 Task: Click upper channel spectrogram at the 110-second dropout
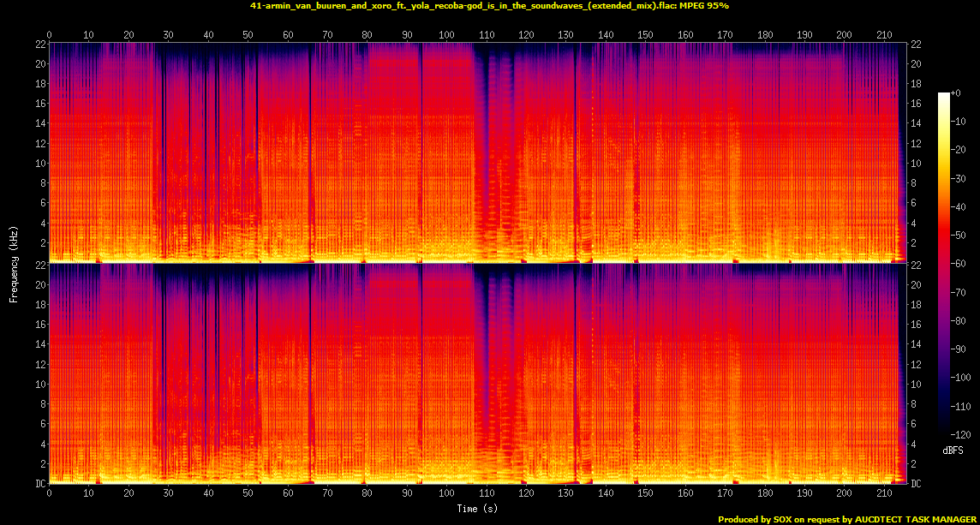click(487, 153)
